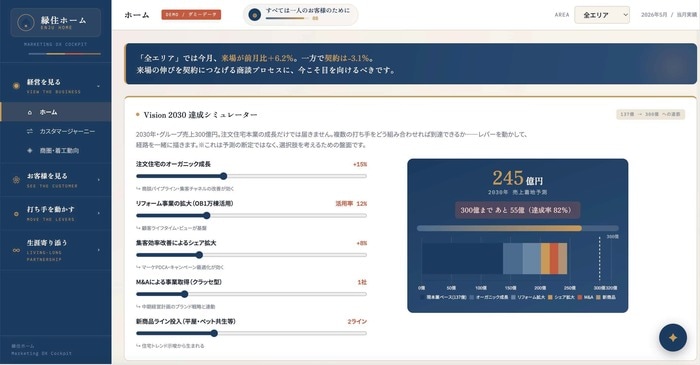700x365 pixels.
Task: Click the gold goal progress bar
Action: (x=499, y=228)
